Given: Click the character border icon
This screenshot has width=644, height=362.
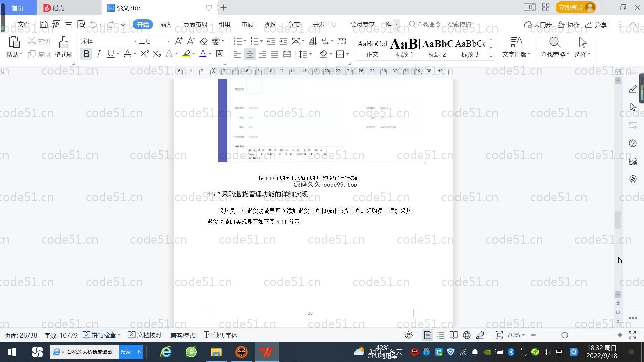Looking at the screenshot, I should pyautogui.click(x=220, y=54).
